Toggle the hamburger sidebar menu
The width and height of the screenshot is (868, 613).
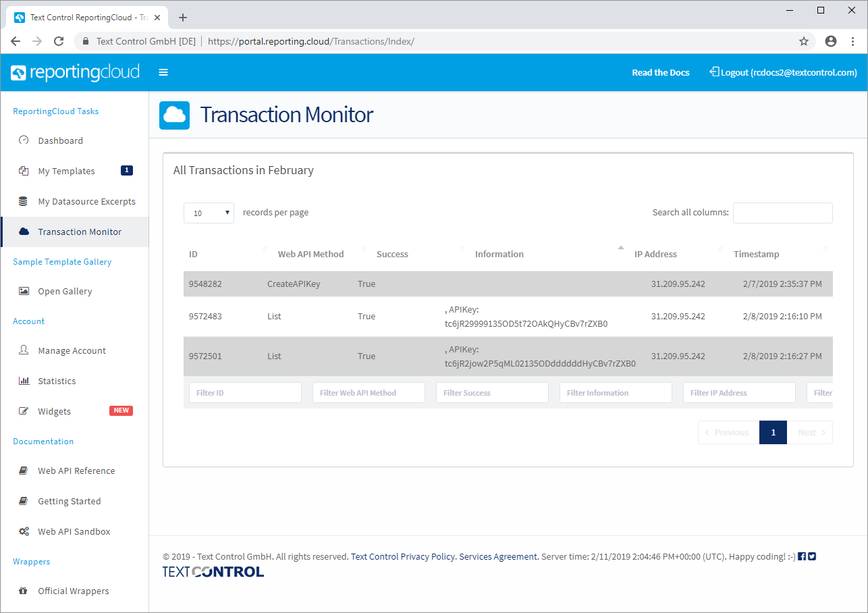[163, 72]
